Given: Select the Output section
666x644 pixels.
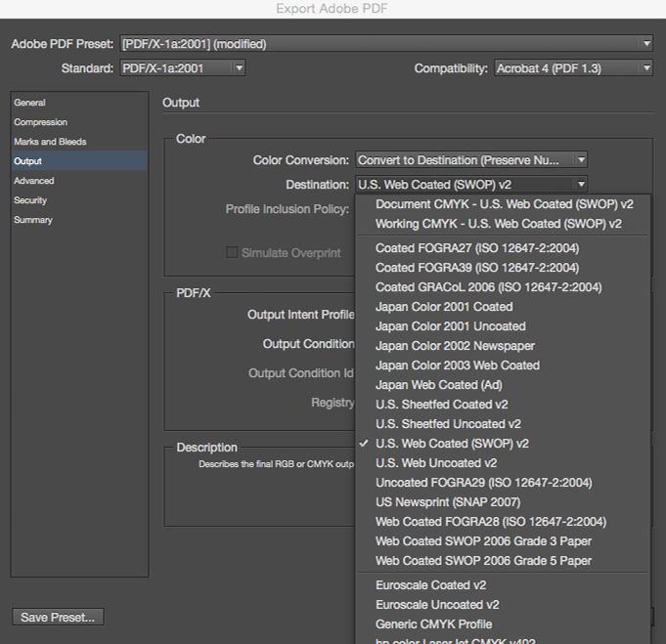Looking at the screenshot, I should [79, 161].
